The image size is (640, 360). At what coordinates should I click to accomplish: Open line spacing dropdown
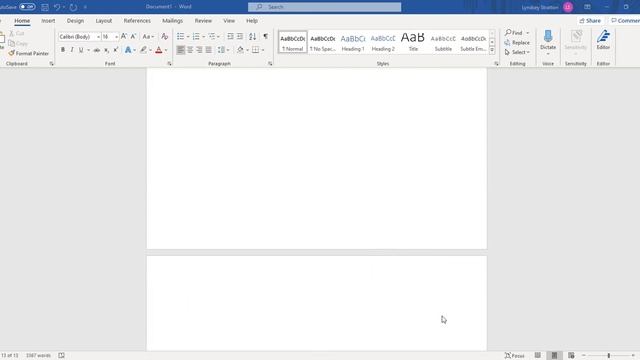[x=223, y=50]
